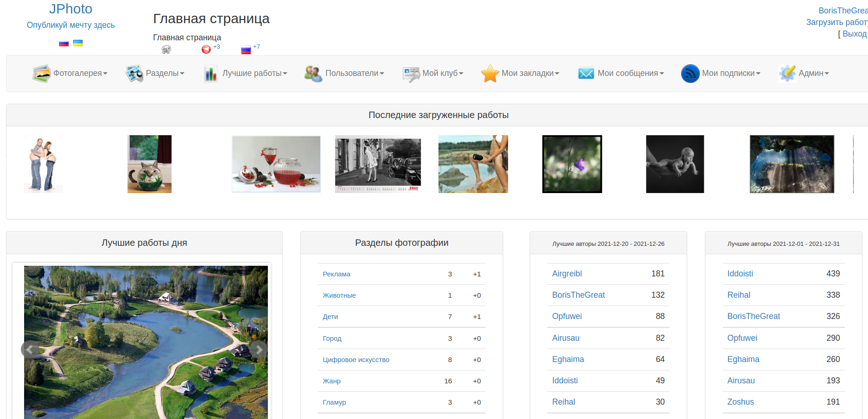Screen dimensions: 868x419
Task: Switch interface language using the Russian flag
Action: point(63,43)
